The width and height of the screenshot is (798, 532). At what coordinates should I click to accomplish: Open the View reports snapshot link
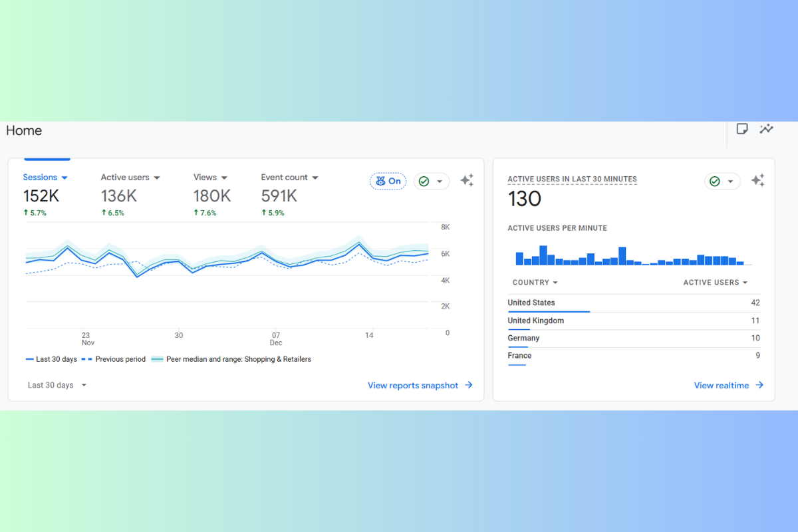coord(413,385)
